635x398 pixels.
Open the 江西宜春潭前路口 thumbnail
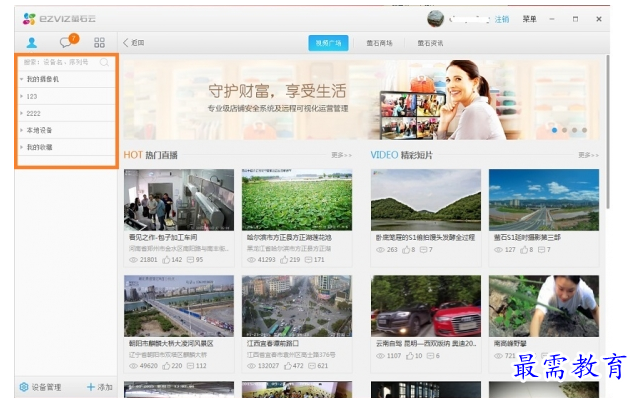click(x=297, y=306)
